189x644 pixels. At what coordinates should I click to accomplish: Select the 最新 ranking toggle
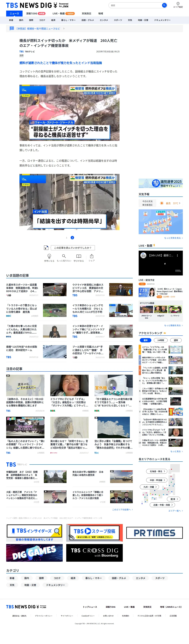click(145, 340)
